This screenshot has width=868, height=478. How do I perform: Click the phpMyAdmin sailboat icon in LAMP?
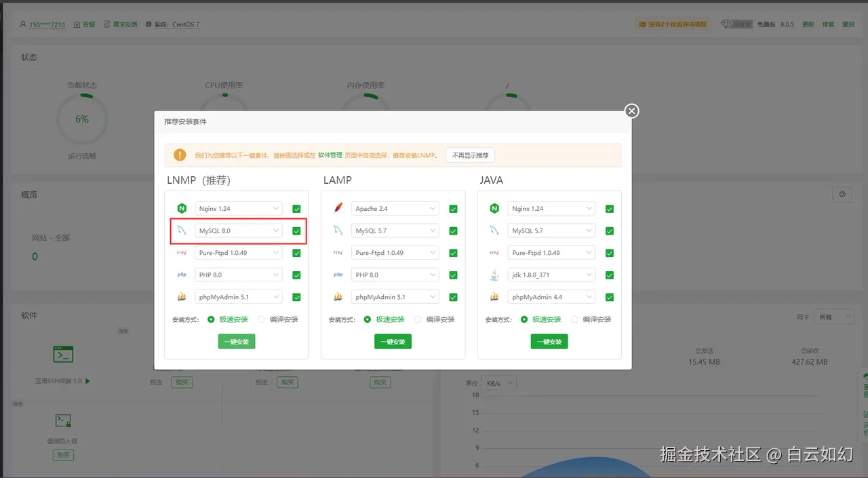pyautogui.click(x=338, y=297)
